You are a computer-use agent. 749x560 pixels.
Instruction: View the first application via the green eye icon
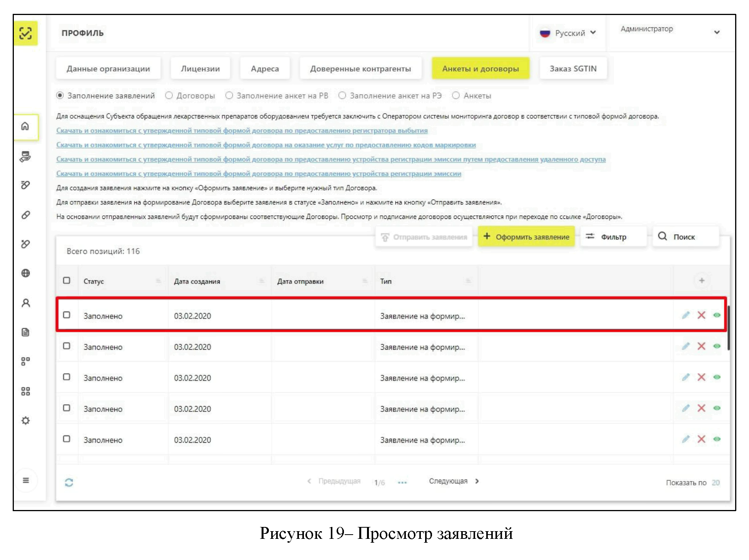pyautogui.click(x=717, y=315)
